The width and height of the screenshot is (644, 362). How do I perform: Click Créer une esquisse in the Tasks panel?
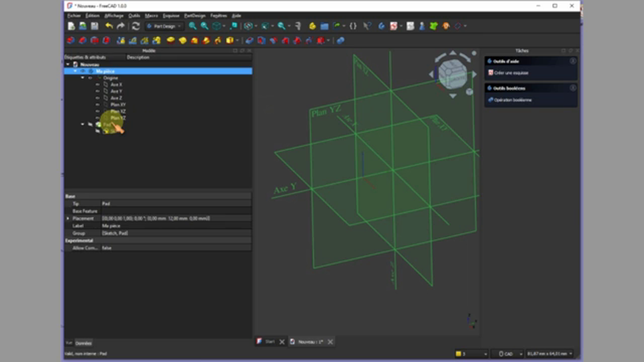511,72
